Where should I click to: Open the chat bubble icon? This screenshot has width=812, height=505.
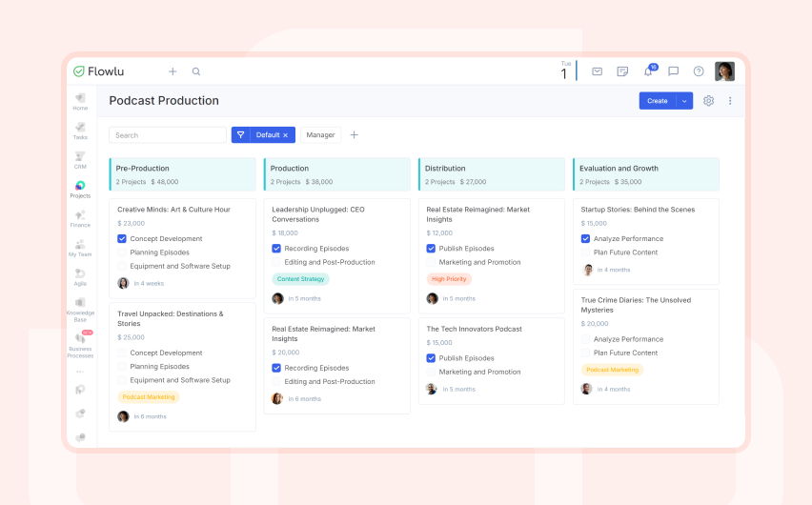[673, 71]
